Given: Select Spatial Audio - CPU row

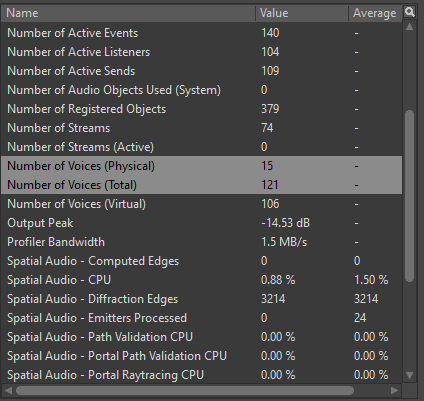Looking at the screenshot, I should click(202, 280).
